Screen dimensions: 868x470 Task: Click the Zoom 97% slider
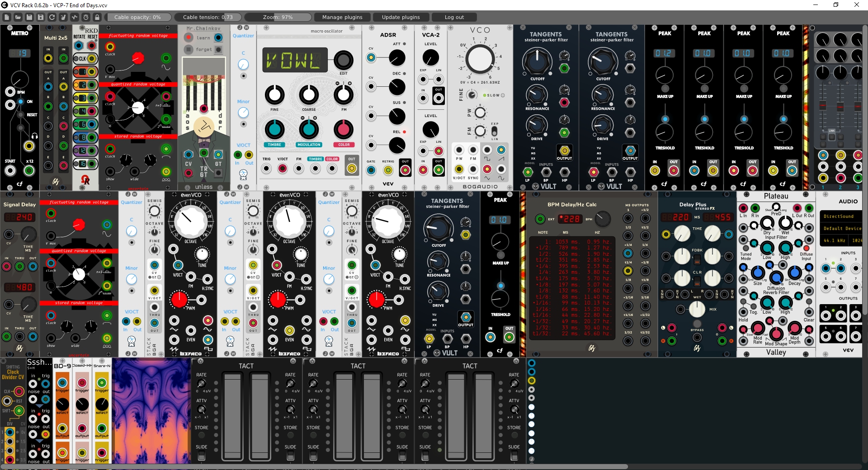278,17
